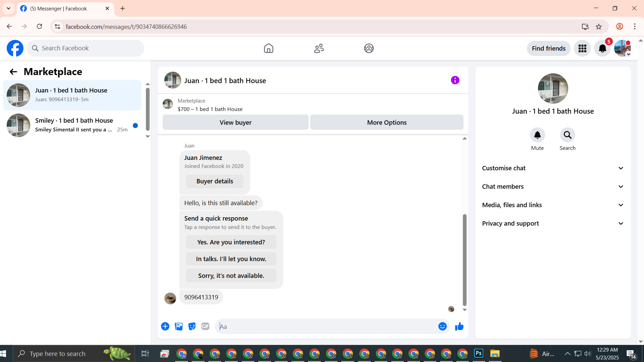644x362 pixels.
Task: Open the GIF picker
Action: click(205, 326)
